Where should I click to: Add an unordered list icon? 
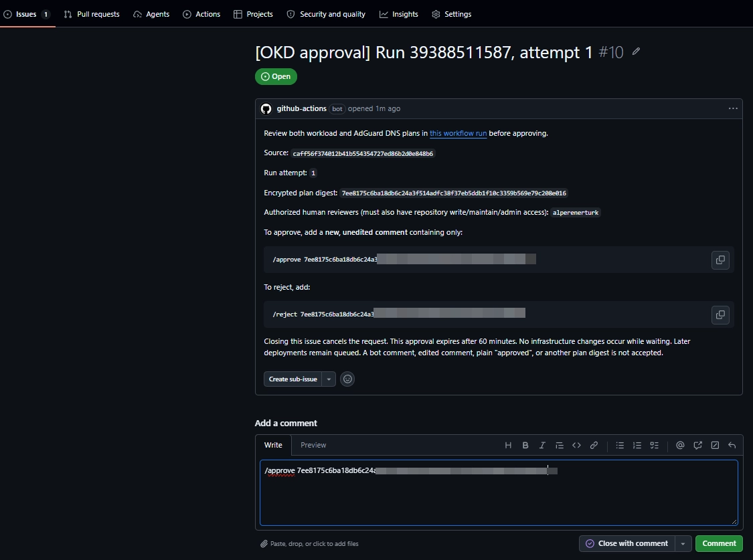point(620,446)
